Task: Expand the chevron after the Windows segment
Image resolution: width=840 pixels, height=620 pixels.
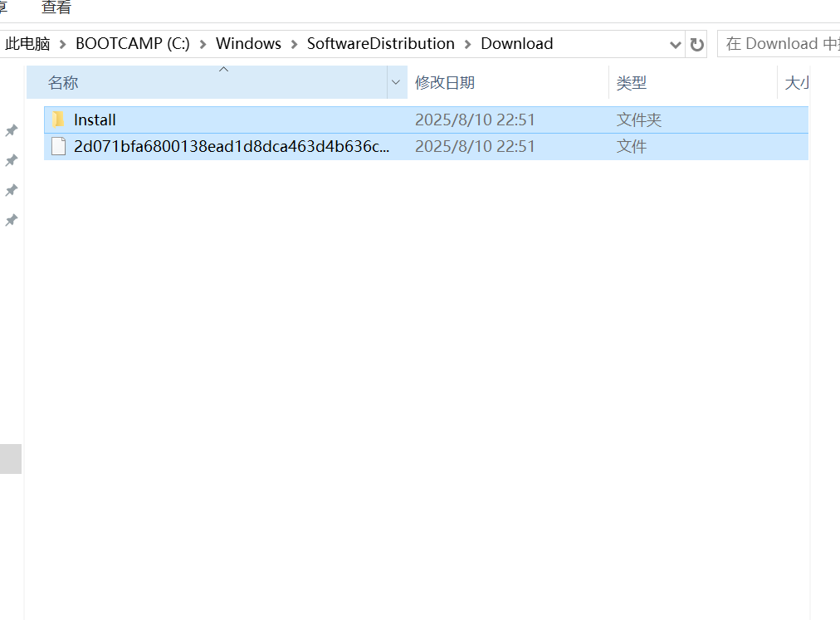Action: [x=294, y=45]
